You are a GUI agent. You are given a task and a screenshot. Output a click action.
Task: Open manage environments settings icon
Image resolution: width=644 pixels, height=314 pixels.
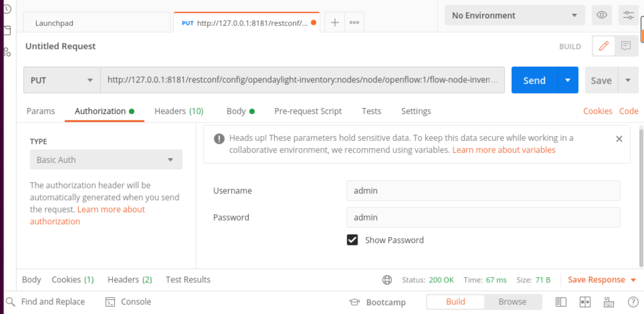pos(628,15)
